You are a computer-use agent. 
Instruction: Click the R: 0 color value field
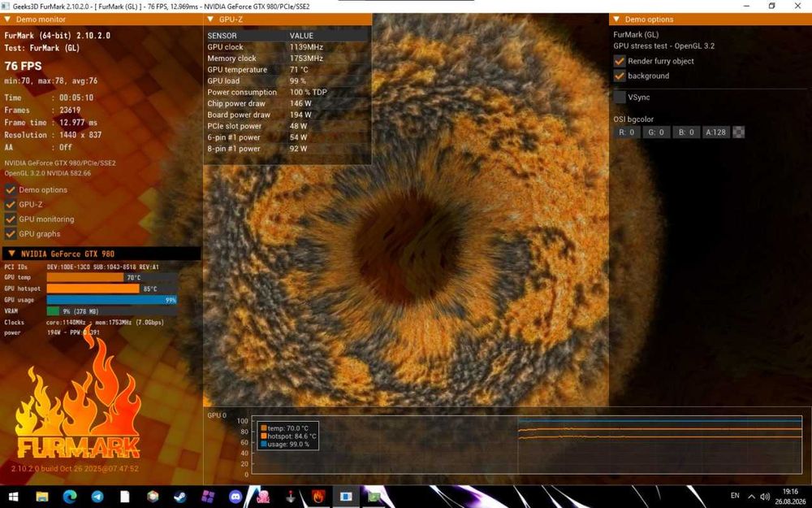(627, 132)
